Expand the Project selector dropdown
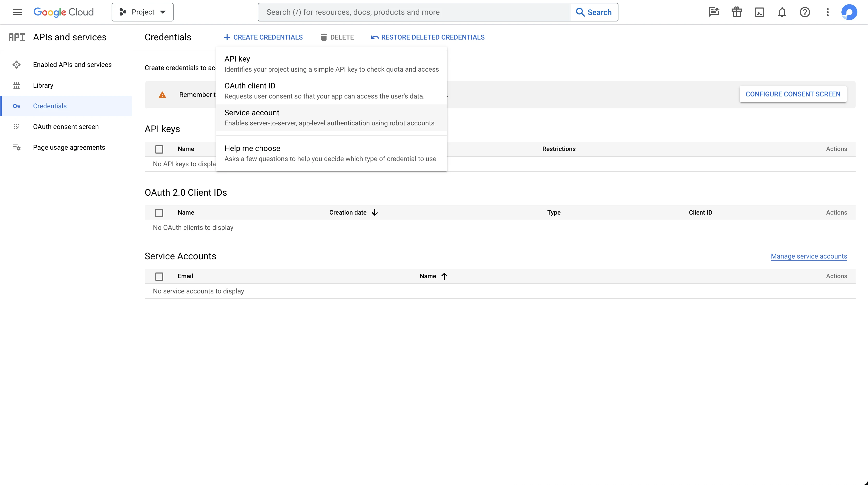 tap(143, 12)
